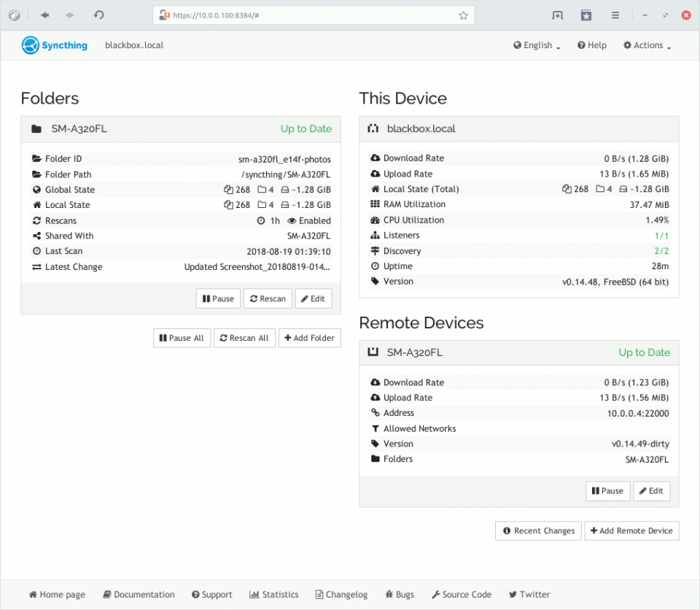This screenshot has height=610, width=700.
Task: Open the bookmarks panel star-box icon
Action: [x=586, y=15]
